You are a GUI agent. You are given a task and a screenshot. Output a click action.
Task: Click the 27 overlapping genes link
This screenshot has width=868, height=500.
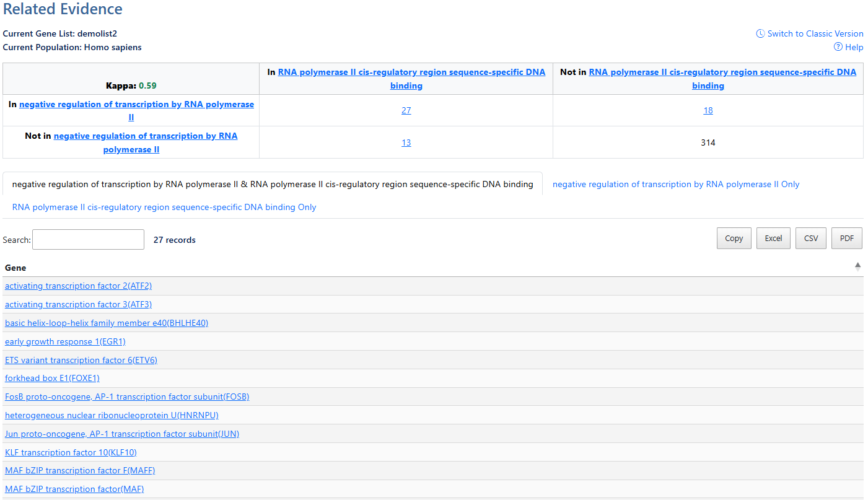pyautogui.click(x=406, y=110)
